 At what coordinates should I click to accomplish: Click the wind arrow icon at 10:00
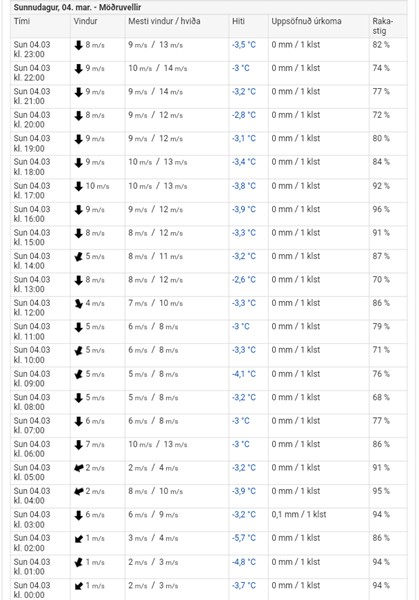(78, 351)
